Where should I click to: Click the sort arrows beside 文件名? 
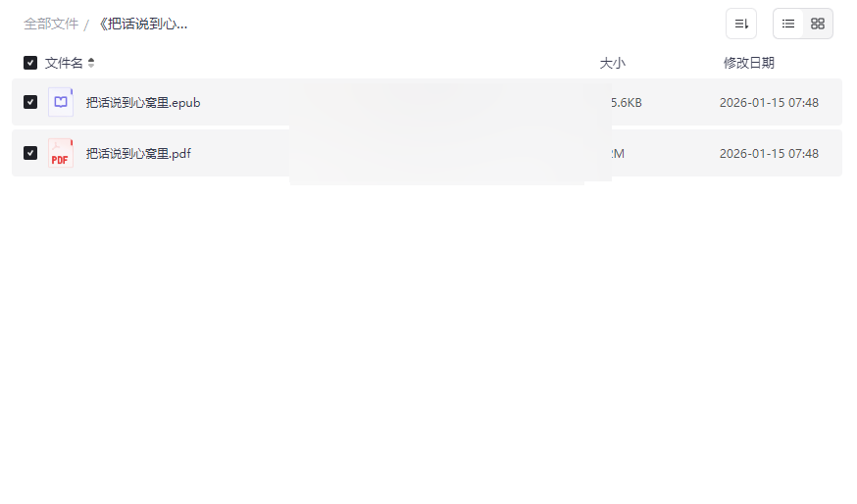91,63
